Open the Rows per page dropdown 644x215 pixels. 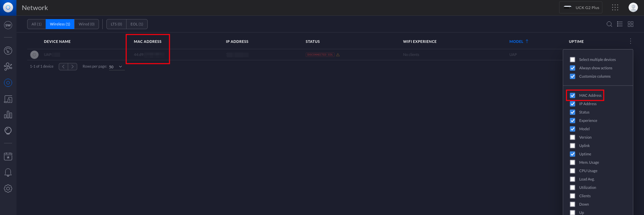(116, 67)
